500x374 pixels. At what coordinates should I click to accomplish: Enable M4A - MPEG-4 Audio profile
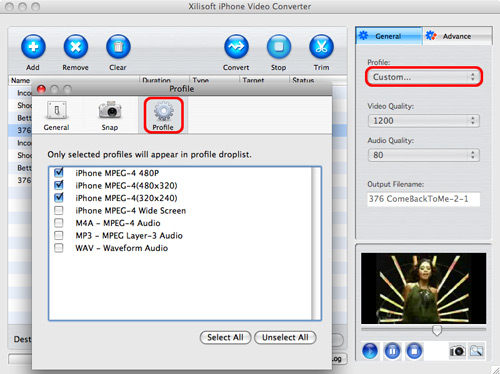[59, 223]
